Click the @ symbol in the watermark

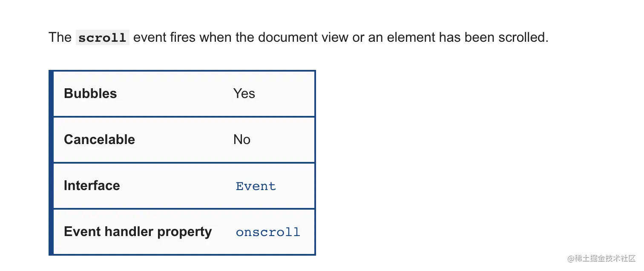pos(571,259)
